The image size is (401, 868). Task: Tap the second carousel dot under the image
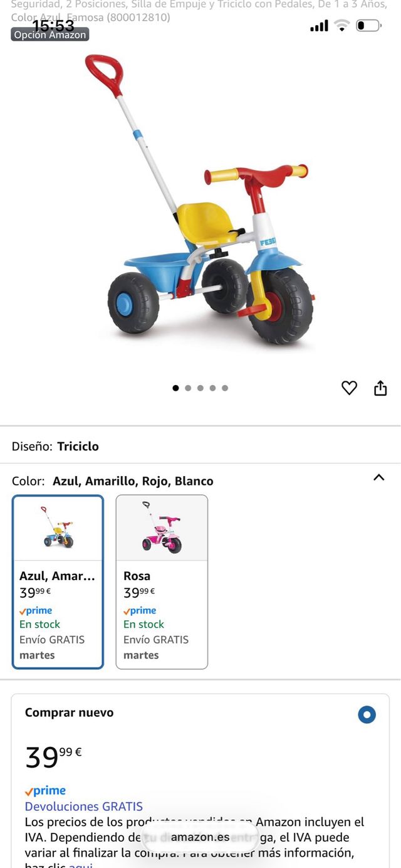189,388
